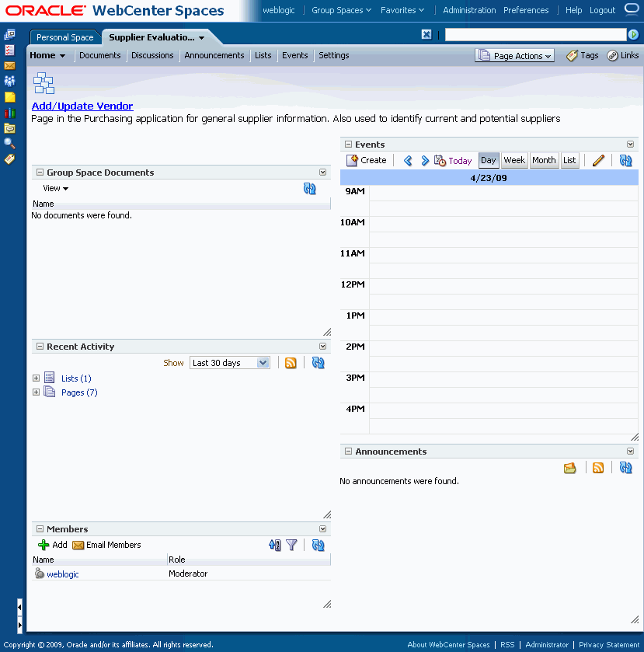Image resolution: width=644 pixels, height=652 pixels.
Task: Open the chat bubble icon in left sidebar
Action: click(9, 128)
